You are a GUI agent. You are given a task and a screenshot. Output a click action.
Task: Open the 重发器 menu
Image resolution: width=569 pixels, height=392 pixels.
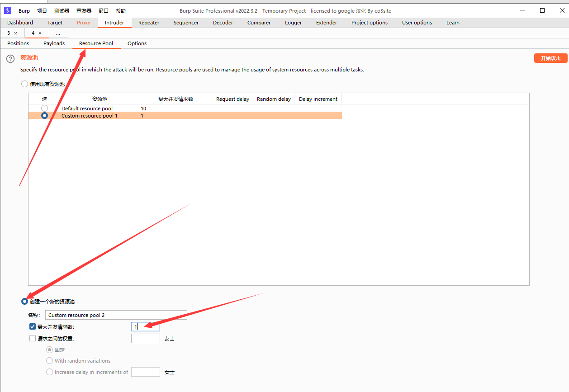click(x=84, y=11)
